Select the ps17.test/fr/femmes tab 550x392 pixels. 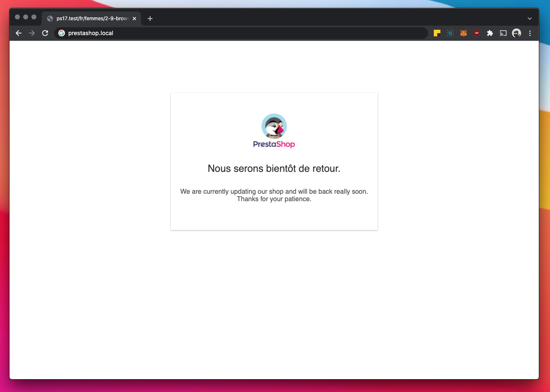click(x=92, y=19)
